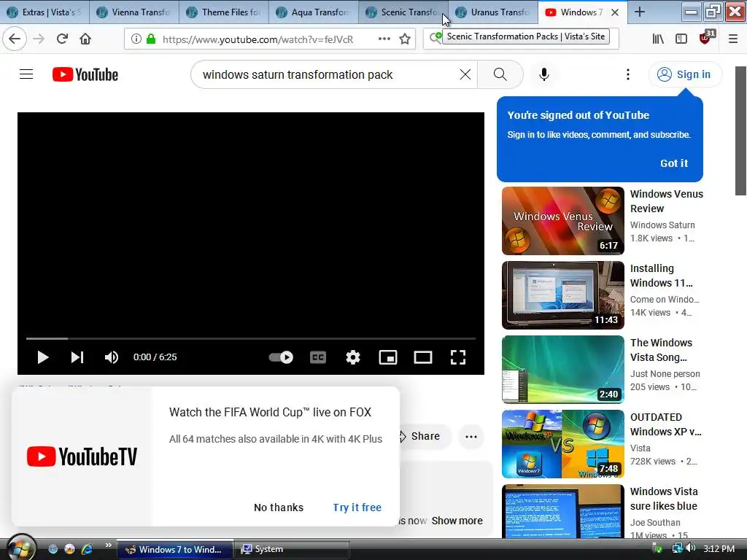Open The Windows Vista Song video title

pyautogui.click(x=661, y=350)
